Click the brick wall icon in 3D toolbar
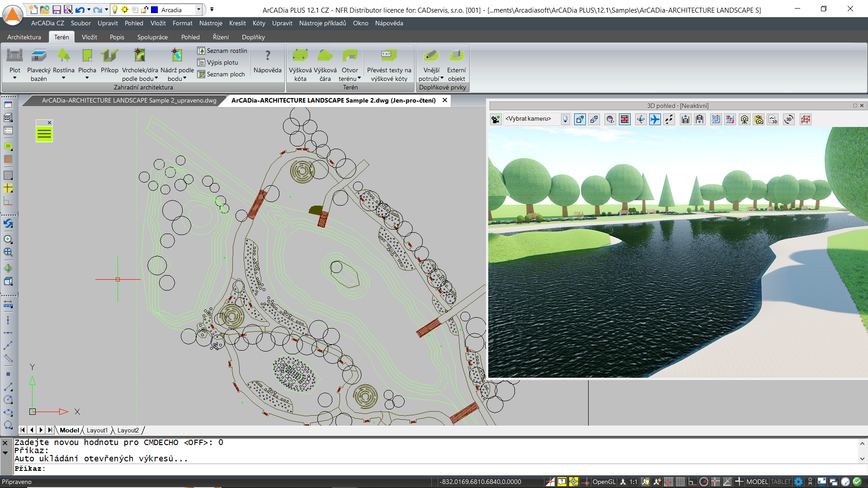This screenshot has width=868, height=488. (625, 119)
